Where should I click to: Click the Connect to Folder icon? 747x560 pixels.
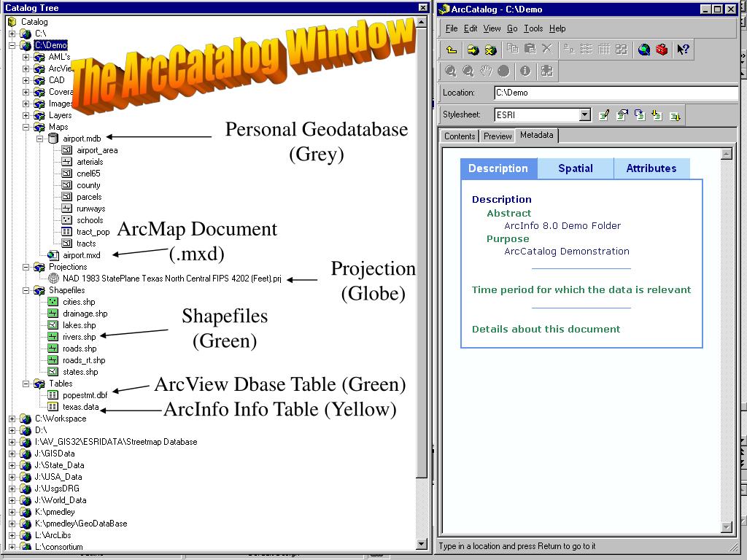tap(473, 50)
